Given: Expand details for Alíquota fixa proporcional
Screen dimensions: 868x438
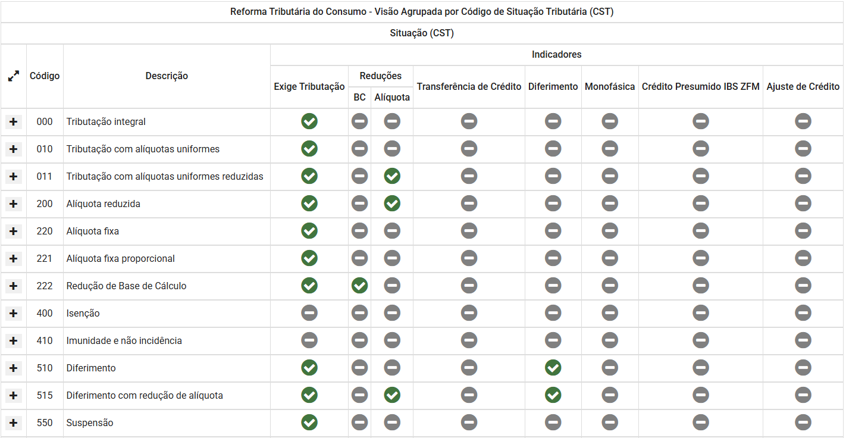Looking at the screenshot, I should (x=13, y=258).
